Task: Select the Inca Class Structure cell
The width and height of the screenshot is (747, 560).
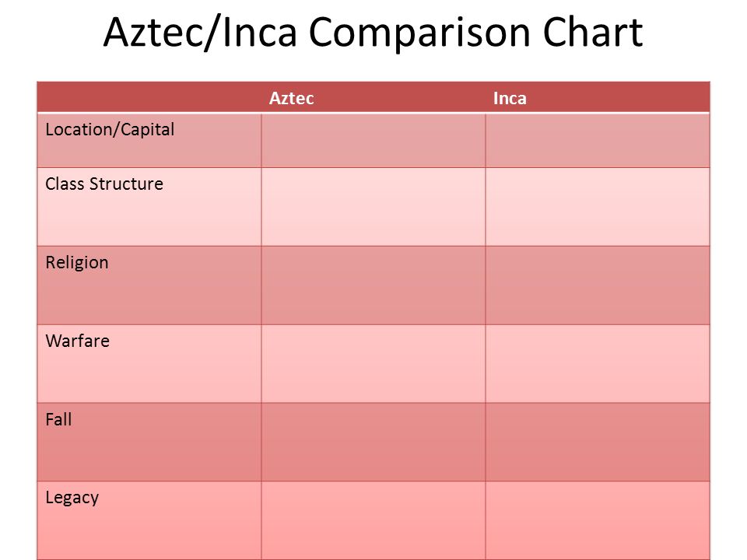Action: point(598,207)
